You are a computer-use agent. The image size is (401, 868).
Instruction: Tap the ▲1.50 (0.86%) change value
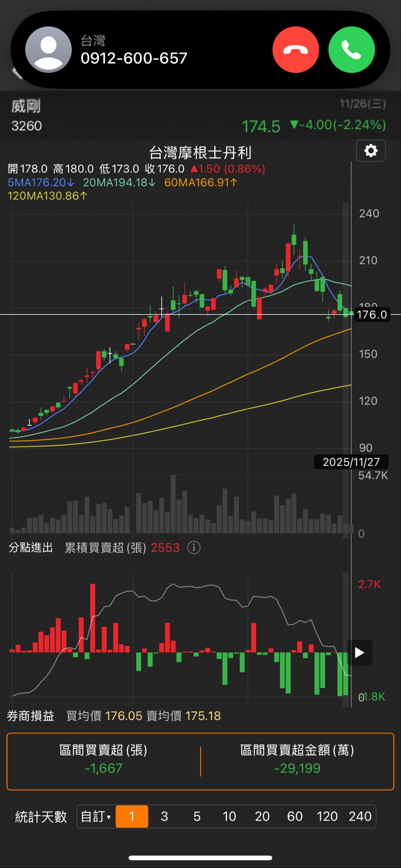(228, 169)
